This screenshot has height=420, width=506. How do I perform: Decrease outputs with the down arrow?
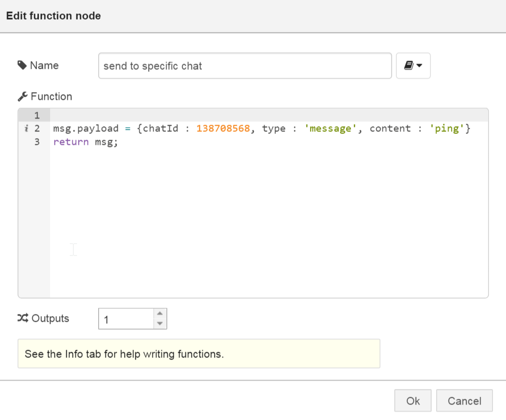tap(160, 324)
